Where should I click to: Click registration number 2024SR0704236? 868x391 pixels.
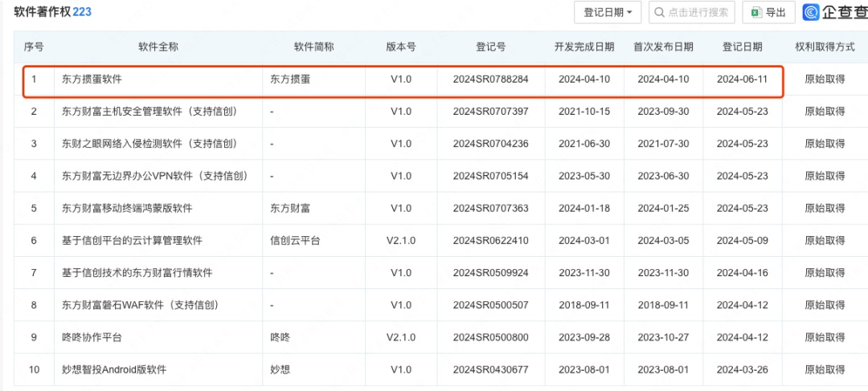pyautogui.click(x=490, y=144)
